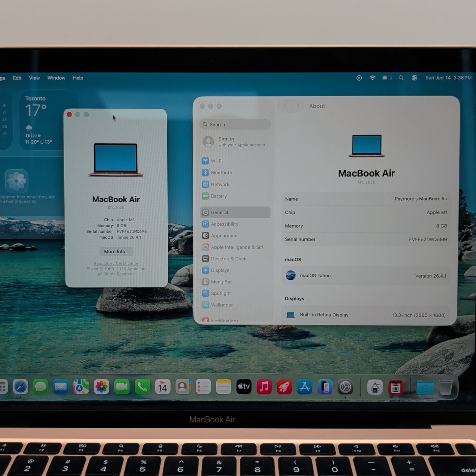Viewport: 476px width, 476px height.
Task: Click the macOS Tahoe version row
Action: (x=366, y=276)
